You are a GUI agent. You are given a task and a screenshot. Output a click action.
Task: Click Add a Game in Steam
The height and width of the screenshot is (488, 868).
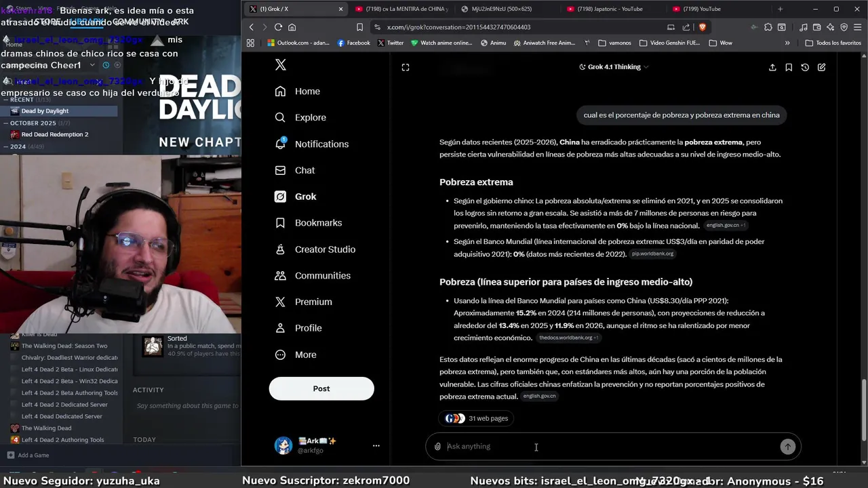click(27, 455)
